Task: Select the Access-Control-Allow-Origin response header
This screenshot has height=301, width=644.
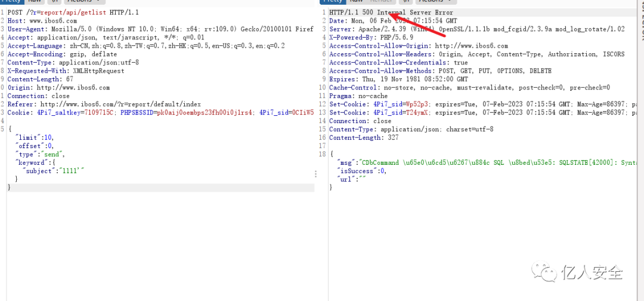Action: (x=419, y=45)
